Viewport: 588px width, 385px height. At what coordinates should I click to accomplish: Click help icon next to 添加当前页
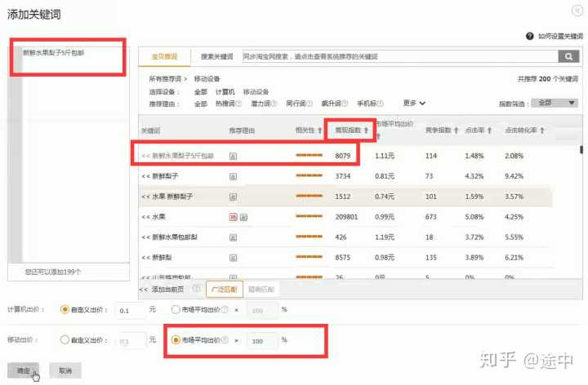197,290
